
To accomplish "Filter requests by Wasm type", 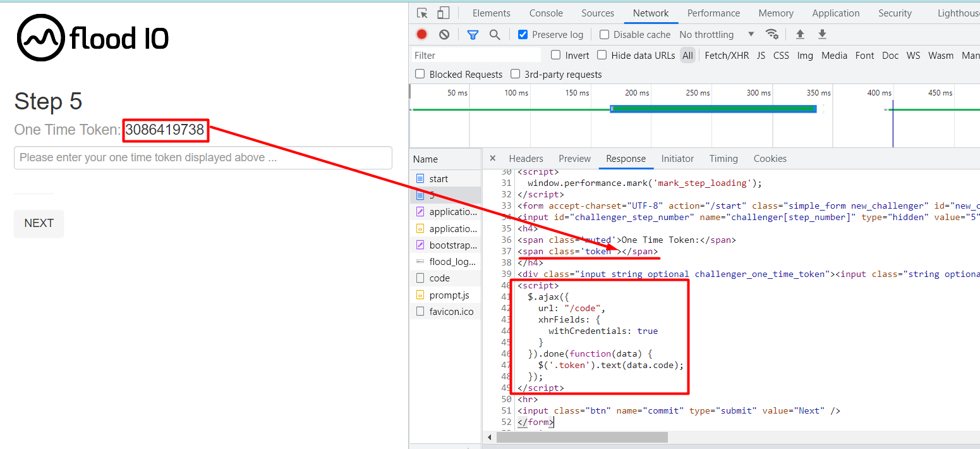I will click(941, 56).
